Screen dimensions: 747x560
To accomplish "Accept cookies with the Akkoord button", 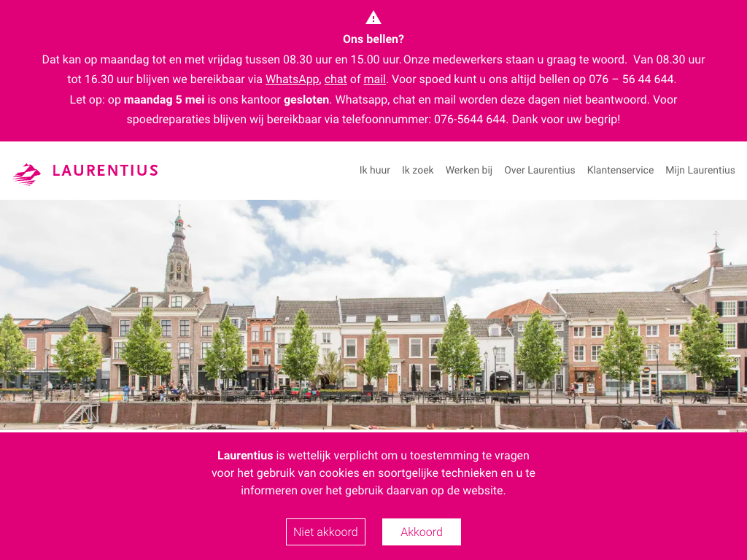I will [x=422, y=532].
